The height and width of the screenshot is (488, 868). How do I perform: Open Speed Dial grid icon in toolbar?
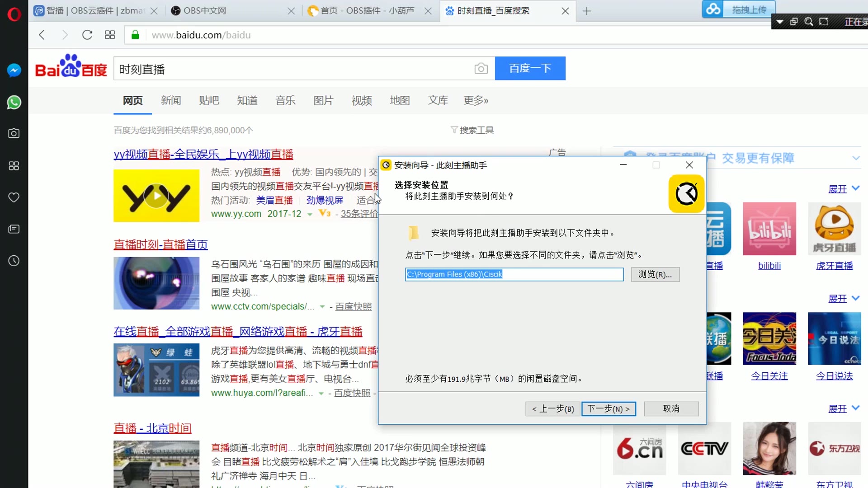[x=110, y=35]
